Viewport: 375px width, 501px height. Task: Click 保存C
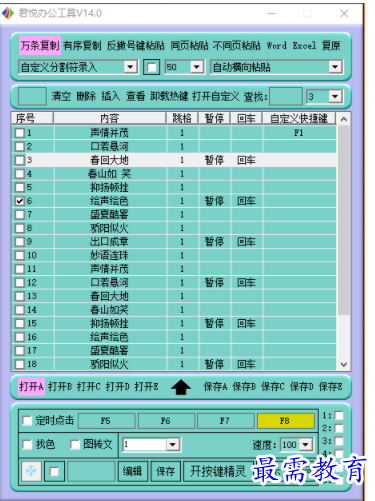pos(273,387)
